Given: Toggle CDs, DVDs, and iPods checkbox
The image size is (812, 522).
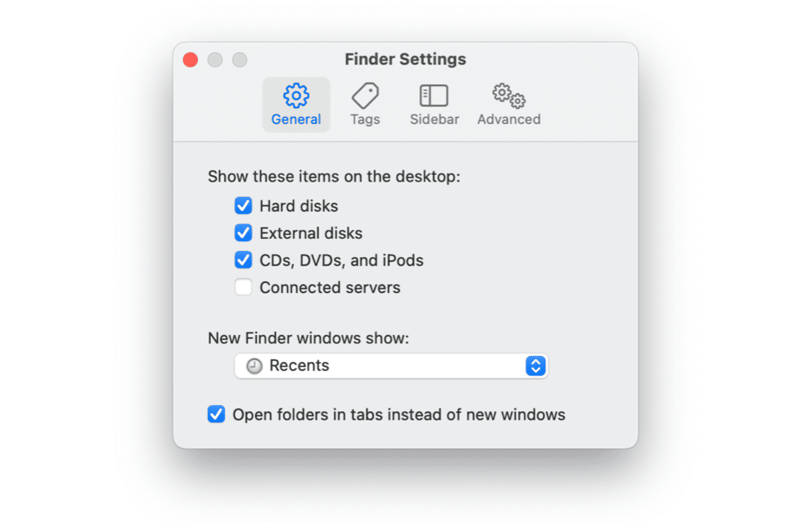Looking at the screenshot, I should 243,260.
